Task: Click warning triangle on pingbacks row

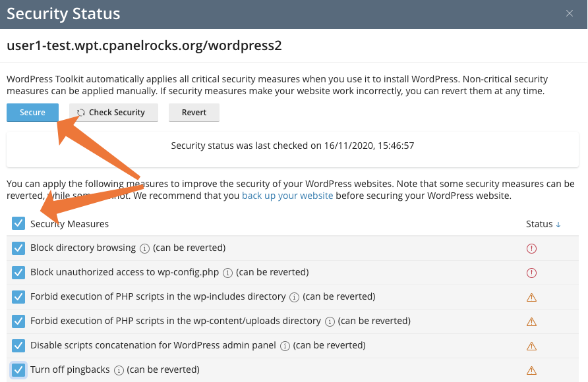Action: [531, 369]
